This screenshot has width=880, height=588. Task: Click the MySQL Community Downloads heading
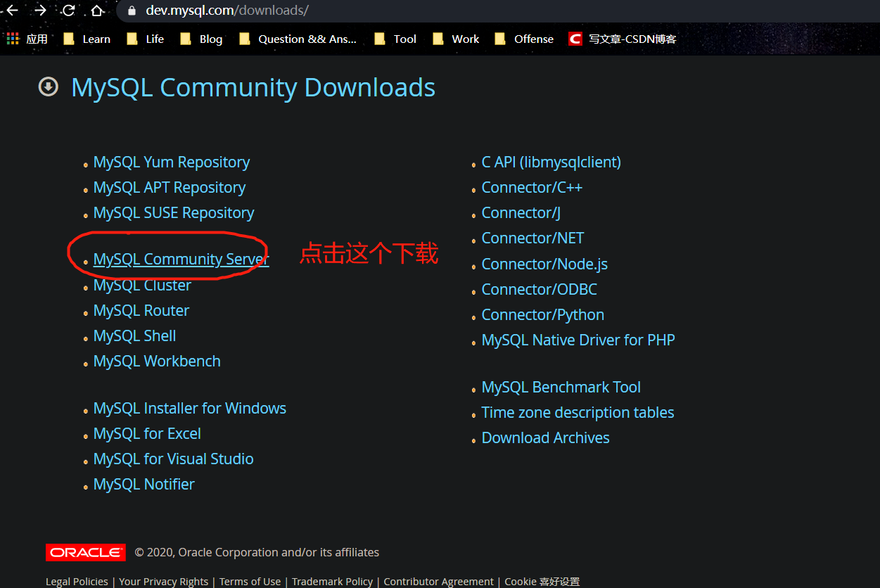pos(253,87)
